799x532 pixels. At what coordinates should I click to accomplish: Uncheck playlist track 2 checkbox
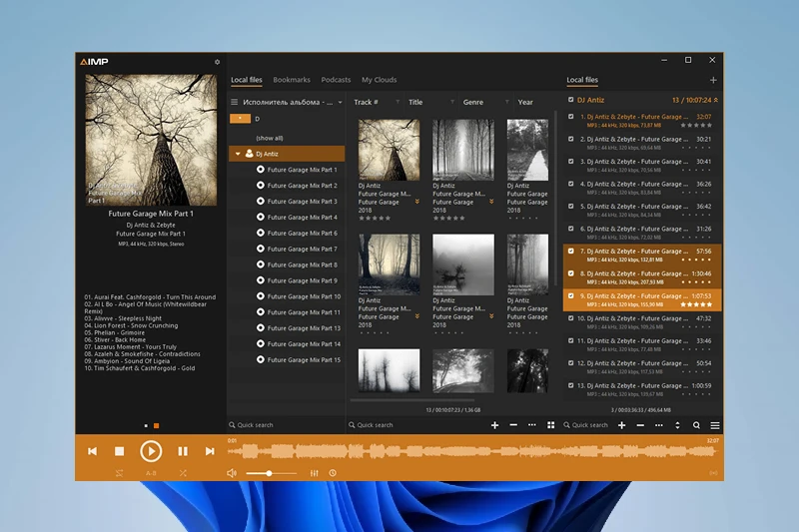pyautogui.click(x=570, y=139)
